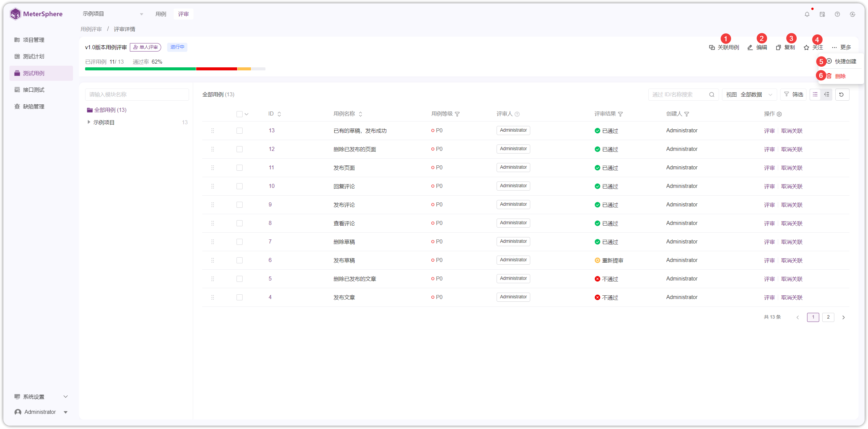The image size is (868, 429).
Task: Select checkbox for case ID 4
Action: [x=239, y=297]
